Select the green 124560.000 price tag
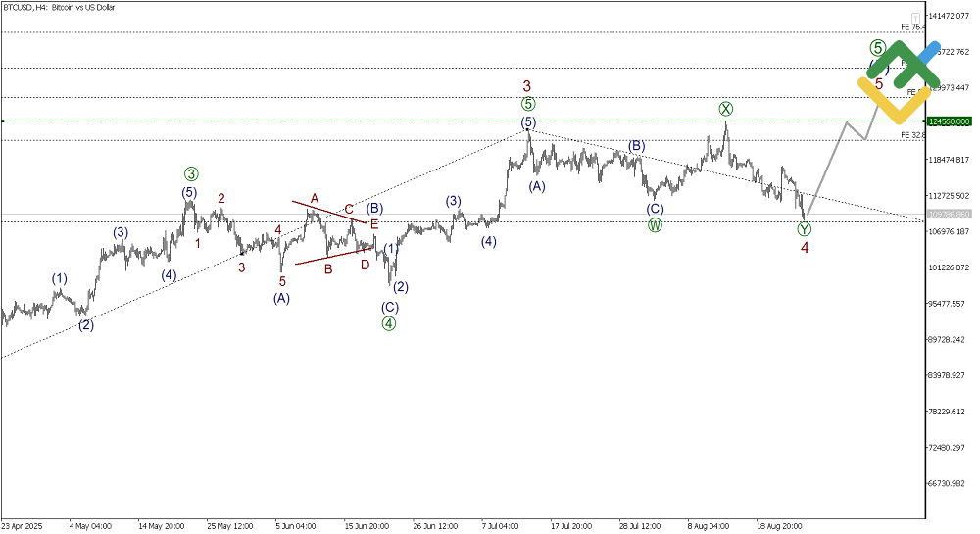The width and height of the screenshot is (980, 534). point(949,121)
